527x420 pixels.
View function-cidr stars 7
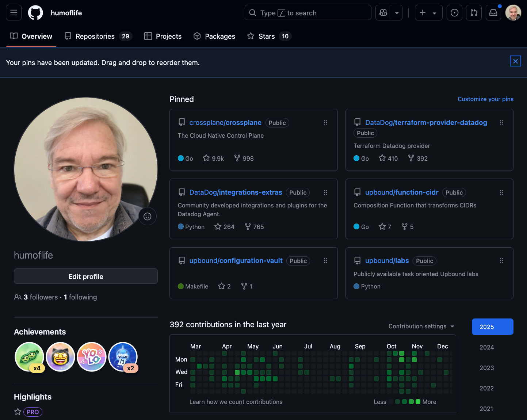(x=385, y=226)
